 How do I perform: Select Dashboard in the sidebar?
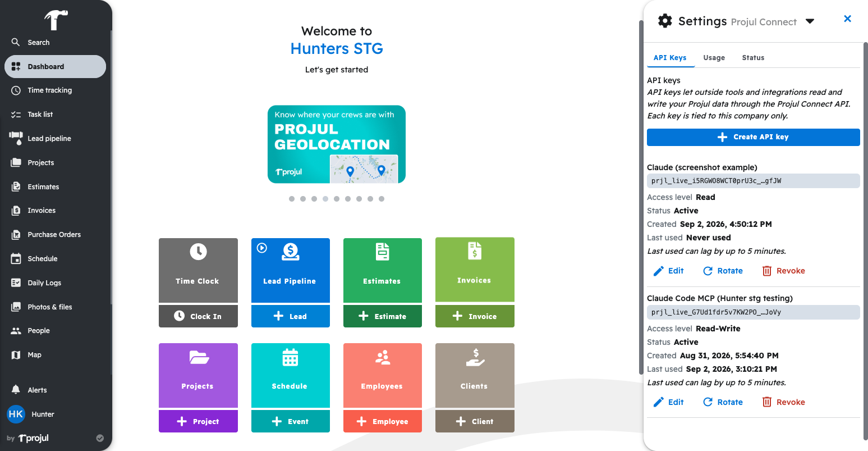click(55, 66)
